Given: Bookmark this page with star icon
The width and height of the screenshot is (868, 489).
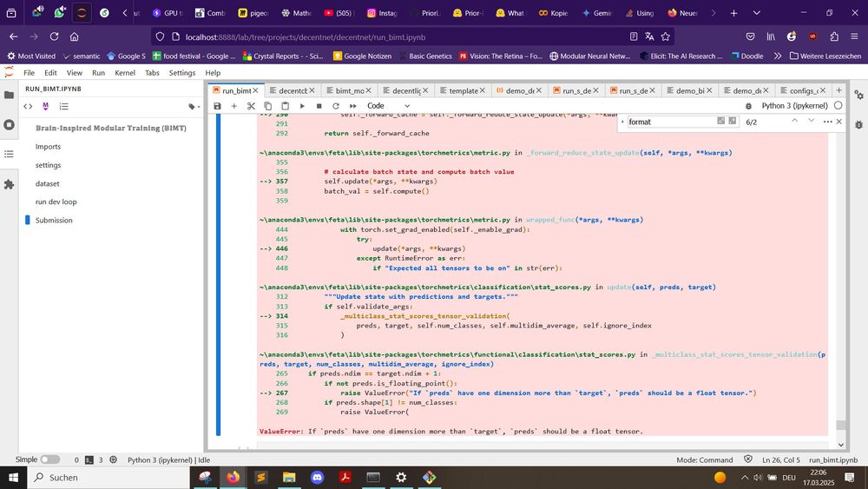Looking at the screenshot, I should [666, 36].
